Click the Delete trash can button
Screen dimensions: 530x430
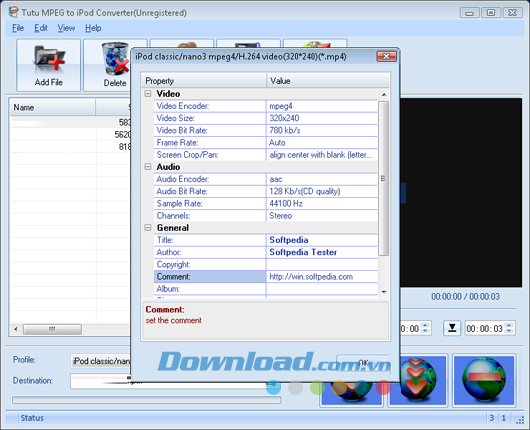pyautogui.click(x=115, y=65)
